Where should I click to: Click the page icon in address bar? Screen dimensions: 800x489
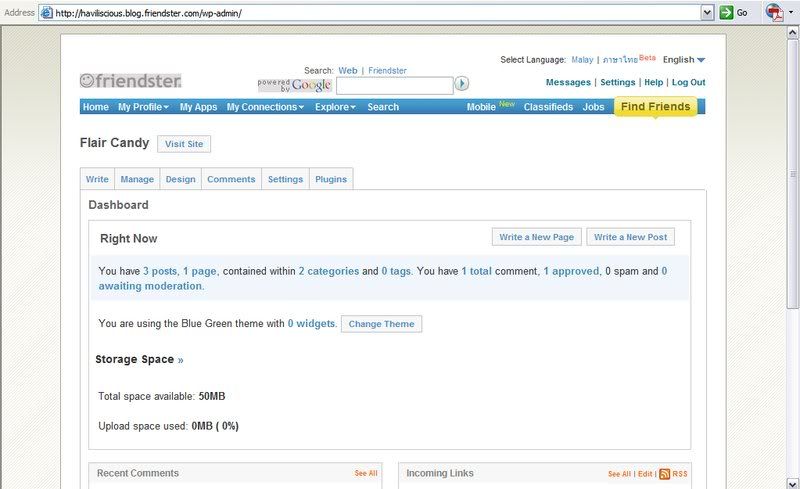(x=47, y=13)
